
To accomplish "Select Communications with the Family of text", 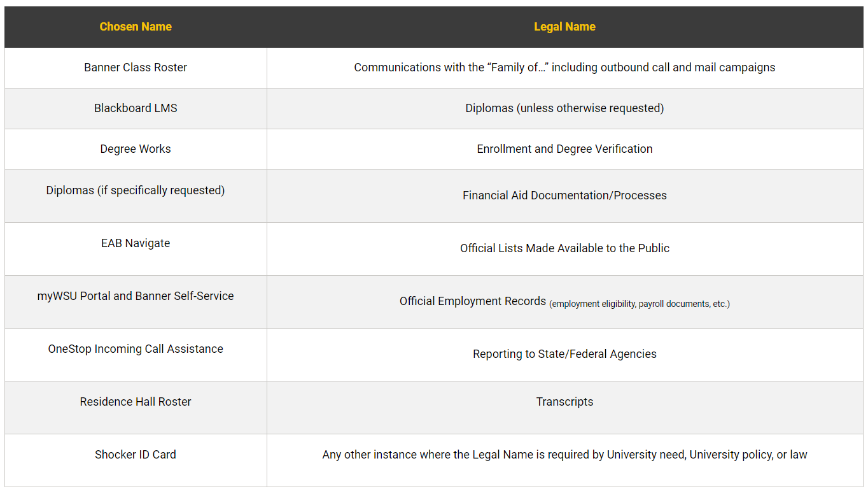I will (x=564, y=68).
